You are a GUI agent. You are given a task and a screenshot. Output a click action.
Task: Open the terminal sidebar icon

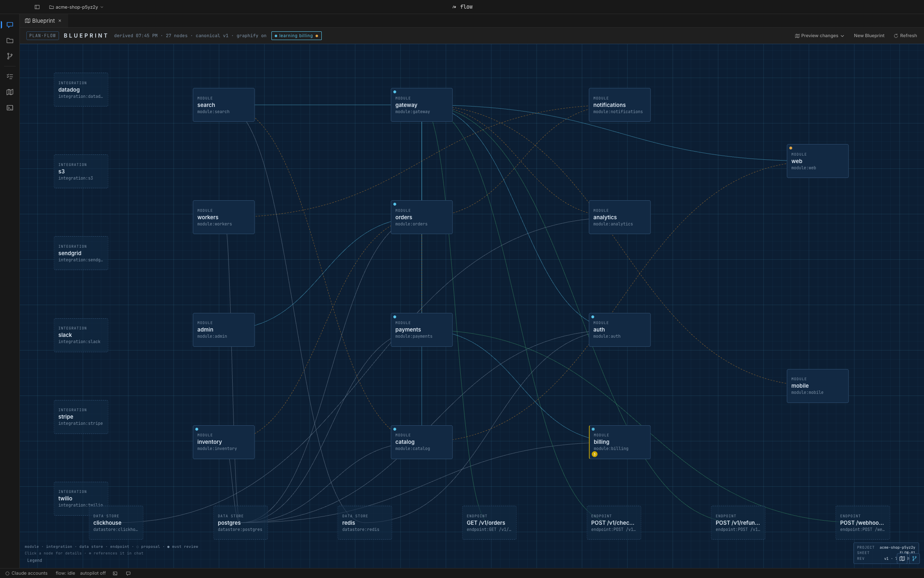coord(10,108)
